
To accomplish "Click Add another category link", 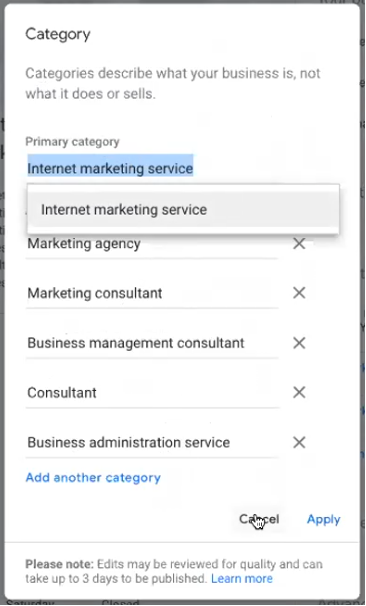I will [x=93, y=478].
